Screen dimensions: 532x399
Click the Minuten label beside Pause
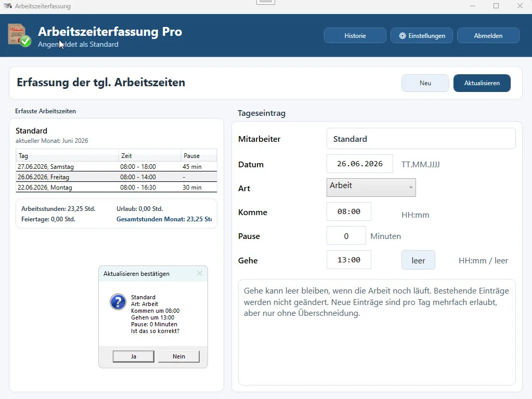tap(385, 236)
